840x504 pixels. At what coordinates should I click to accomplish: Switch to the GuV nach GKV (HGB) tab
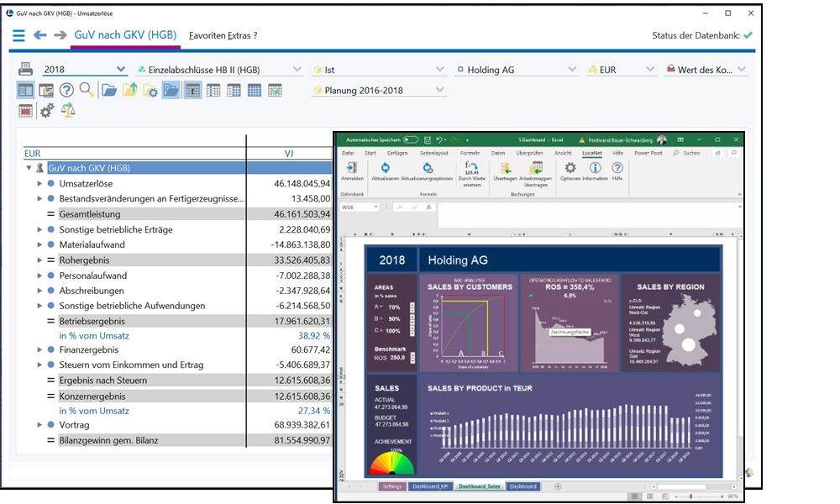click(125, 34)
